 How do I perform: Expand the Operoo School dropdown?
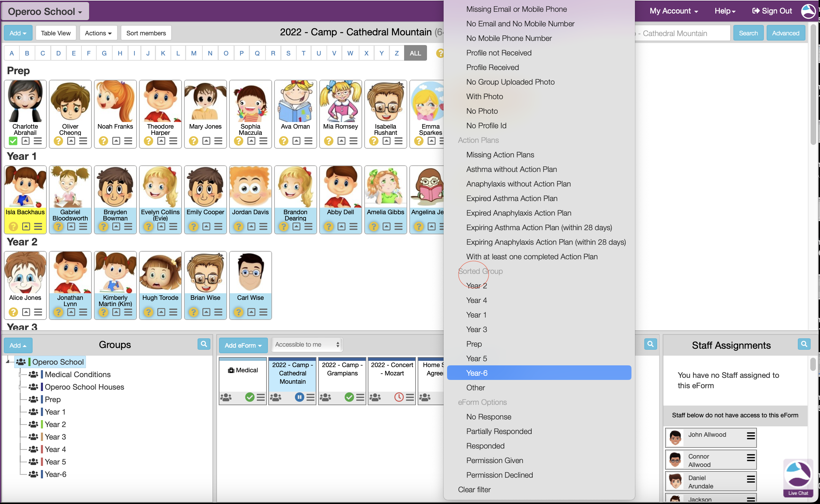point(45,11)
